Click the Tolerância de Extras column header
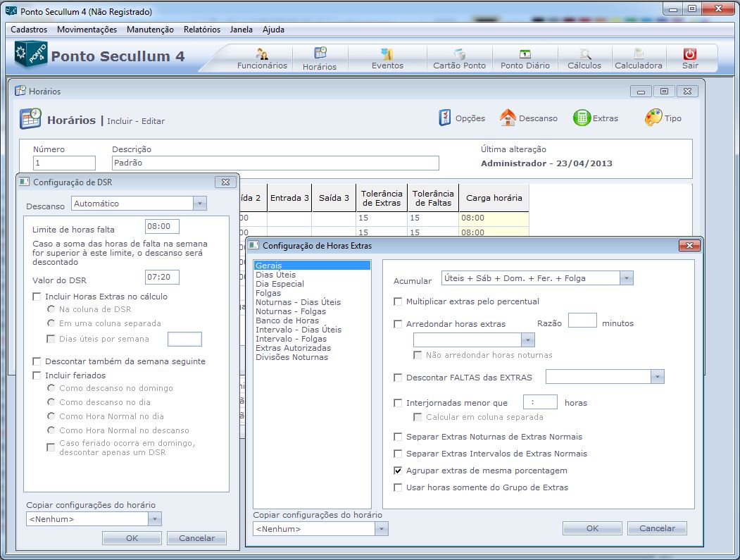Screen dimensions: 740x560 (382, 198)
